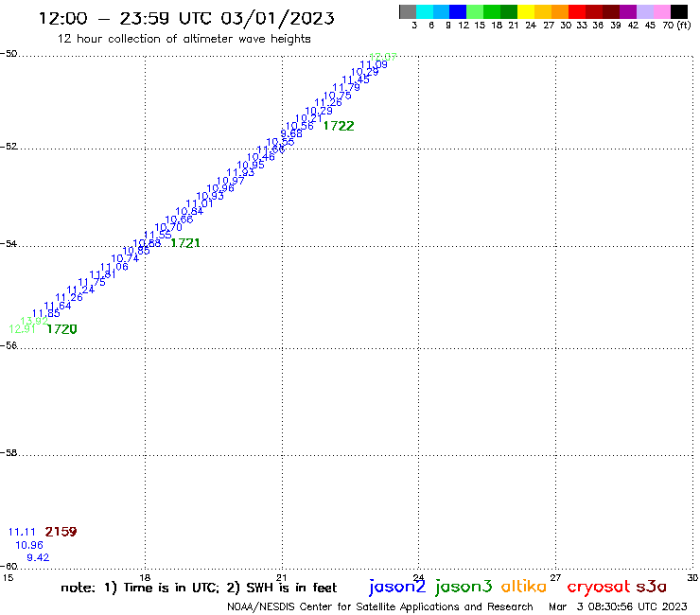This screenshot has height=615, width=700.
Task: Click the 9.42 wave height value
Action: (x=38, y=557)
